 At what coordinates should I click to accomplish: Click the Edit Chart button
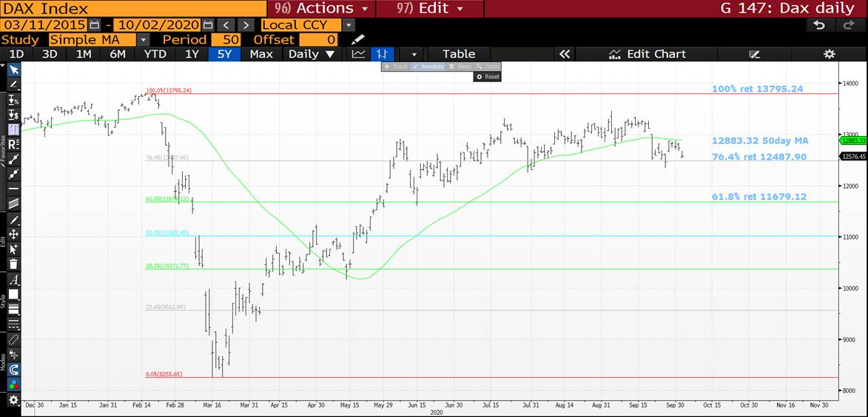click(647, 54)
